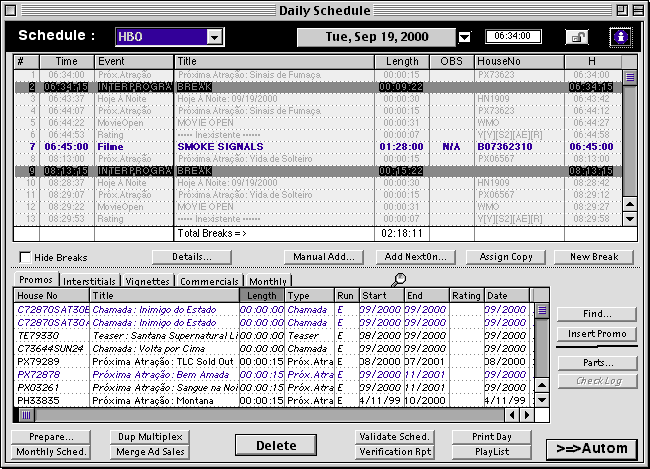Click the Prepare... button
This screenshot has height=469, width=650.
51,437
